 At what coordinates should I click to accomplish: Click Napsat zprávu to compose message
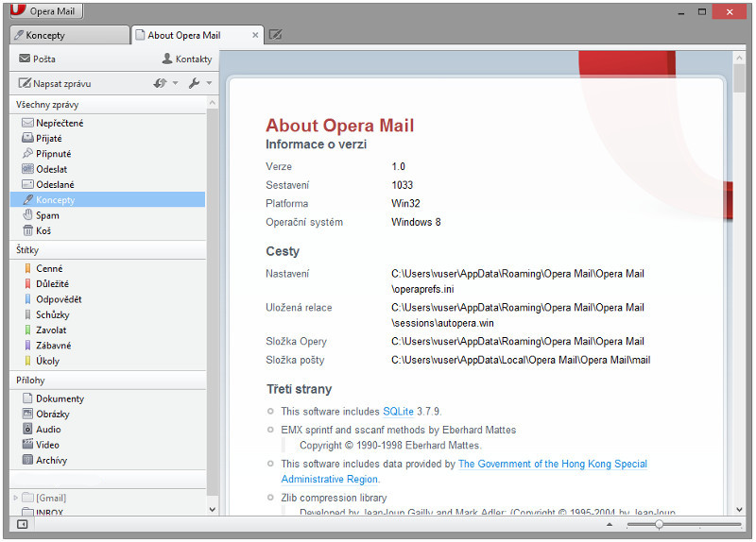[55, 83]
